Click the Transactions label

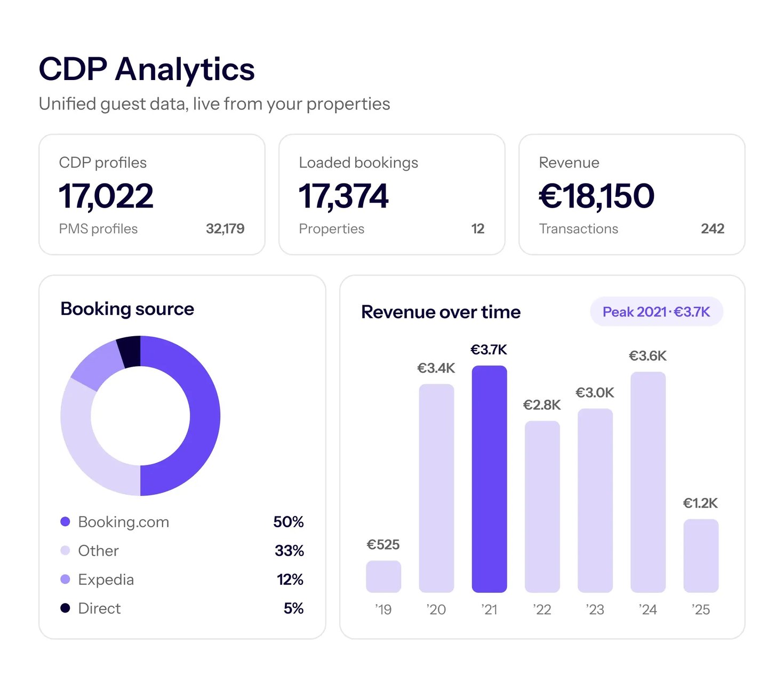[x=579, y=229]
